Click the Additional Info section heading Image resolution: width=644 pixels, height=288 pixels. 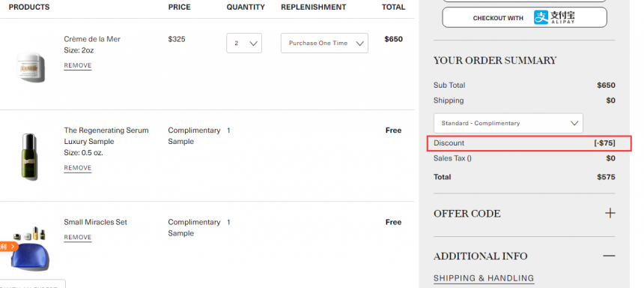pos(480,256)
